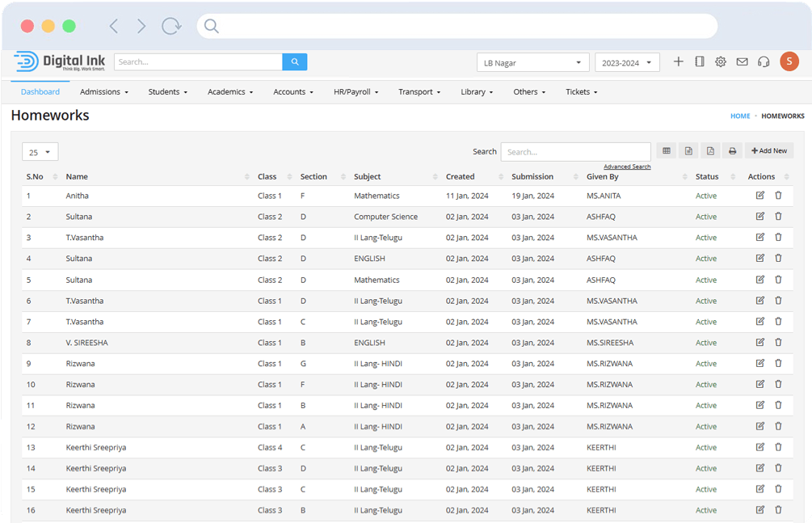Viewport: 812px width, 523px height.
Task: Export the homework list as PDF
Action: (710, 150)
